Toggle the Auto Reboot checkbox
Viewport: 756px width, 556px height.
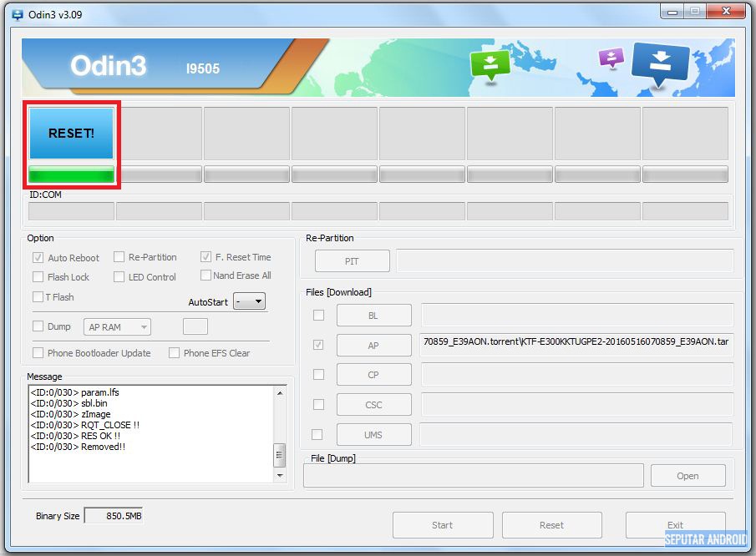tap(38, 258)
